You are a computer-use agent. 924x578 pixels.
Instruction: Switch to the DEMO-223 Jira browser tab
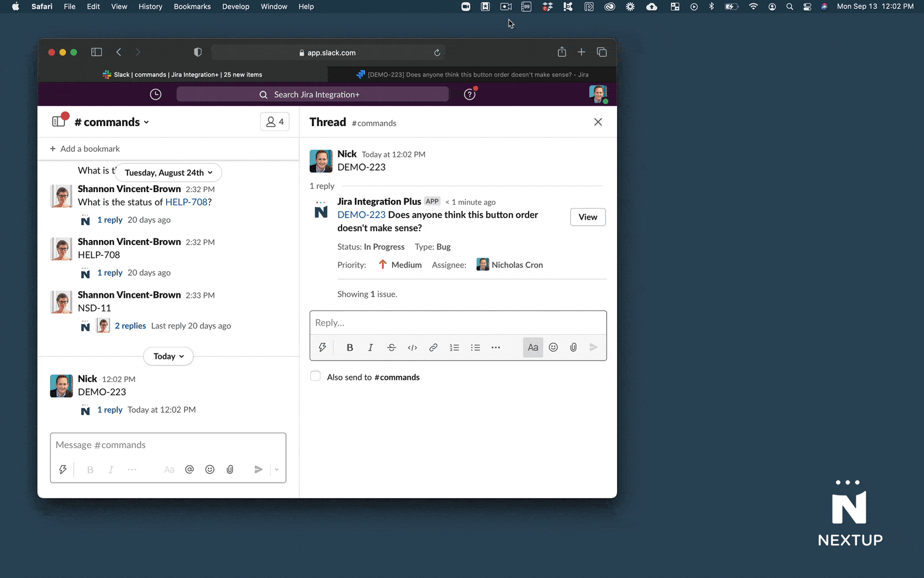(472, 74)
